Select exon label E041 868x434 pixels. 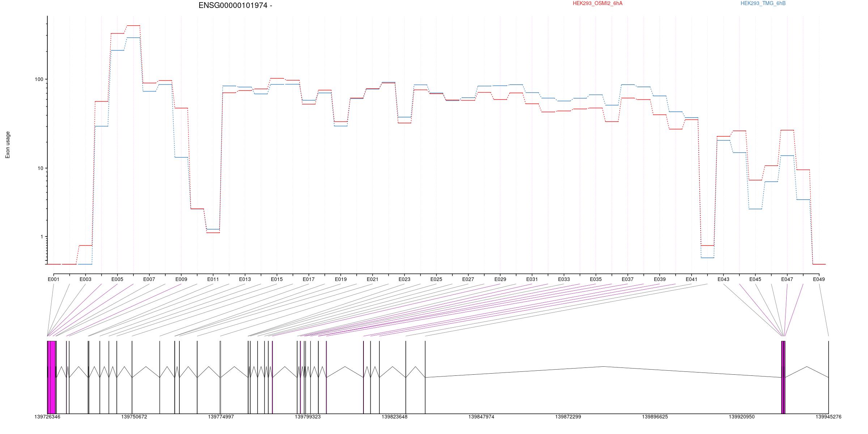[x=692, y=279]
